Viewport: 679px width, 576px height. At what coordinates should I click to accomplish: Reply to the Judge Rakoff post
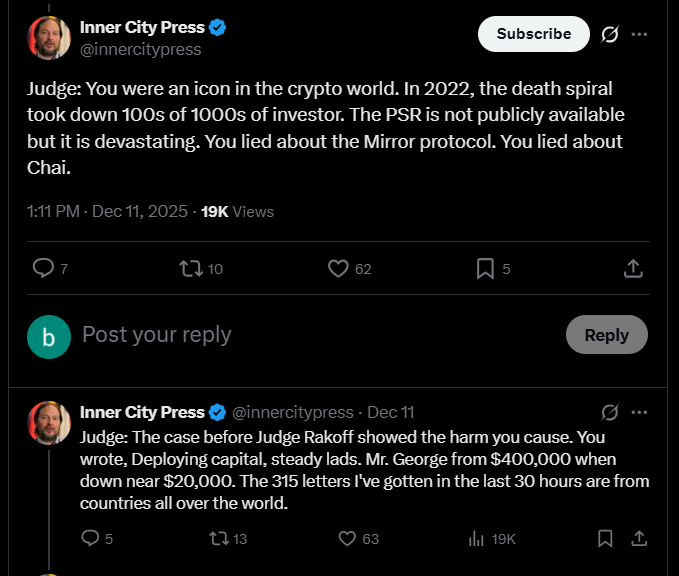pos(90,538)
